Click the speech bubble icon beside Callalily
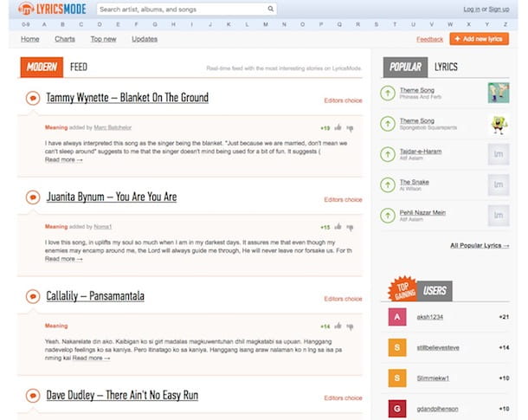This screenshot has width=528, height=420. pos(33,296)
